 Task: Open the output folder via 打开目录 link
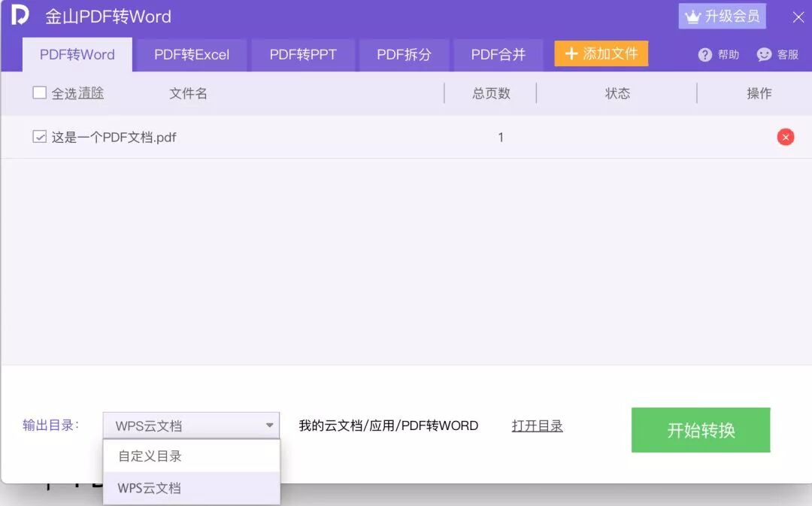(537, 425)
